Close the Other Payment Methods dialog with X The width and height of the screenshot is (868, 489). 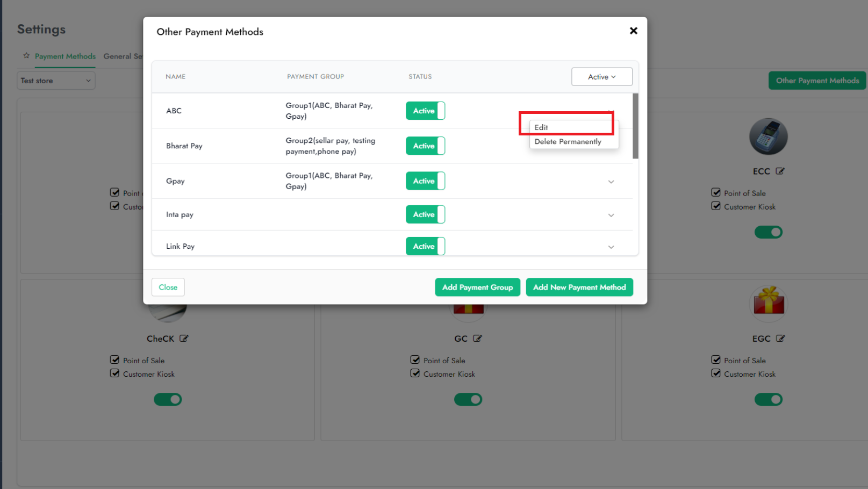pos(633,31)
